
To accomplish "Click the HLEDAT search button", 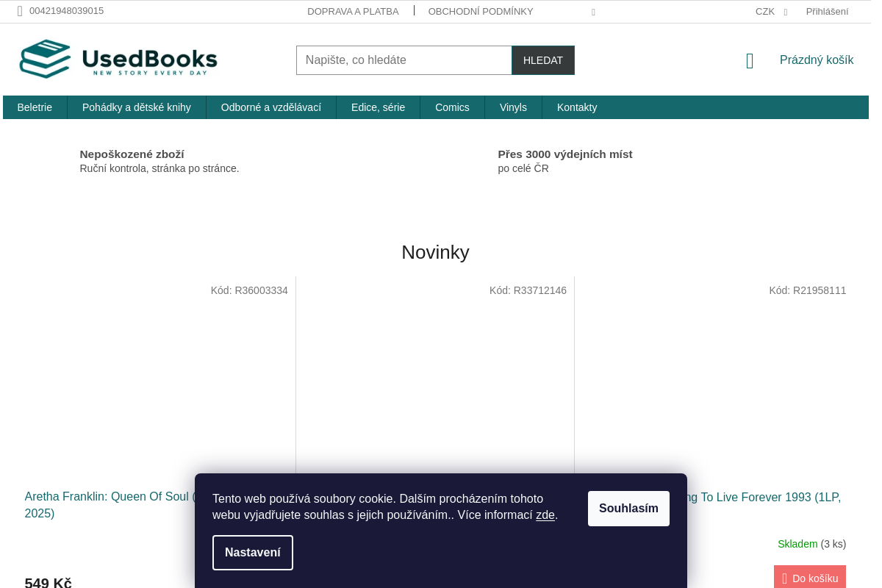I will [543, 60].
